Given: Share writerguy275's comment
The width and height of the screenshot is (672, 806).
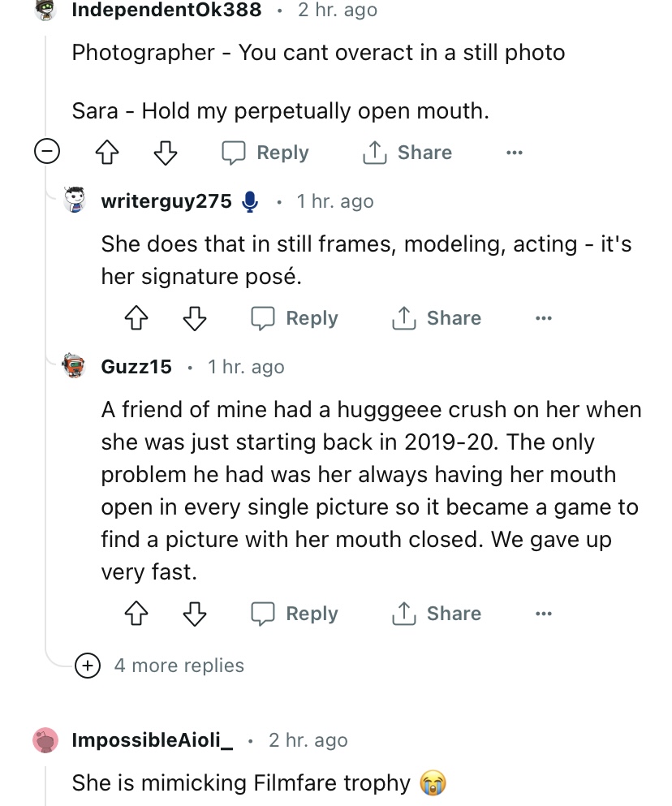Looking at the screenshot, I should click(437, 318).
